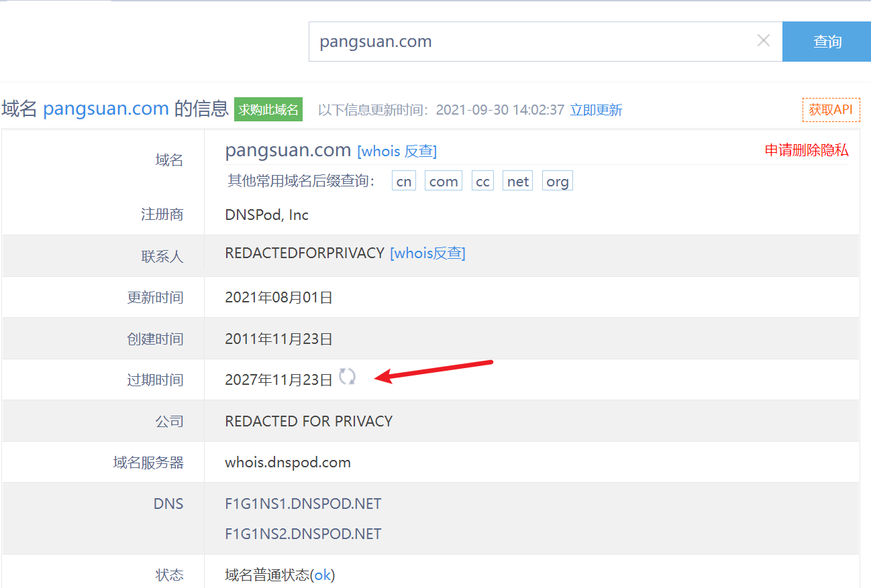This screenshot has width=871, height=588.
Task: Choose the net domain suffix
Action: [x=517, y=182]
